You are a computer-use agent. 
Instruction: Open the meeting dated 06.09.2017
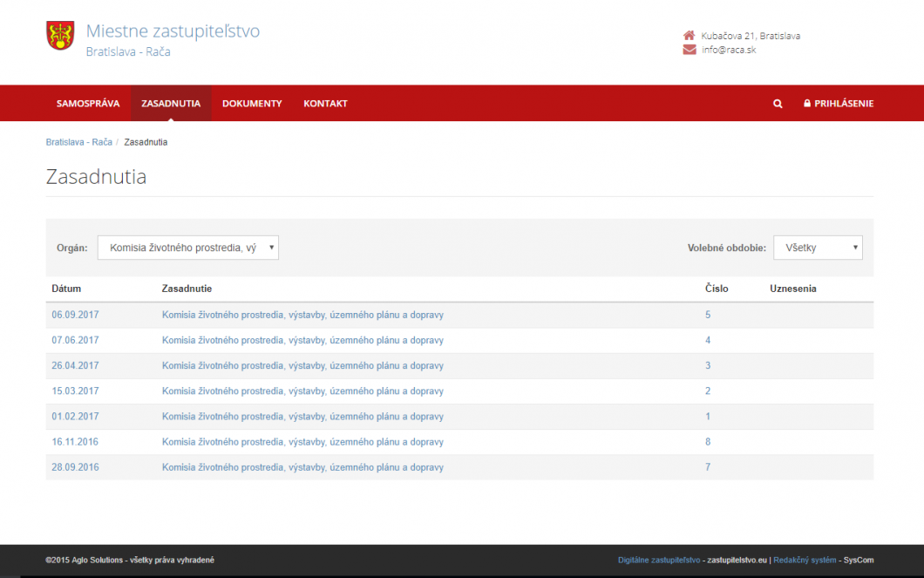pos(75,315)
